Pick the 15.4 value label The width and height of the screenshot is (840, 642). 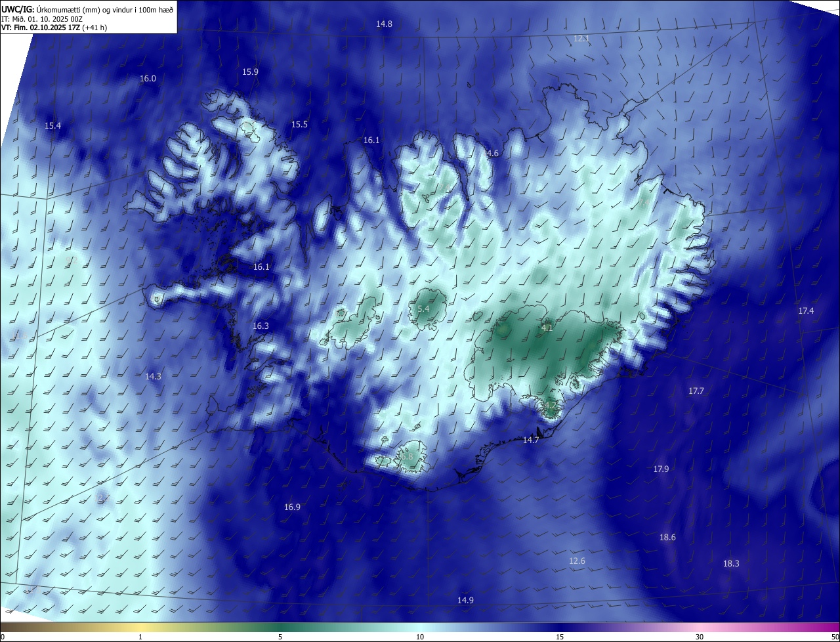[x=52, y=126]
